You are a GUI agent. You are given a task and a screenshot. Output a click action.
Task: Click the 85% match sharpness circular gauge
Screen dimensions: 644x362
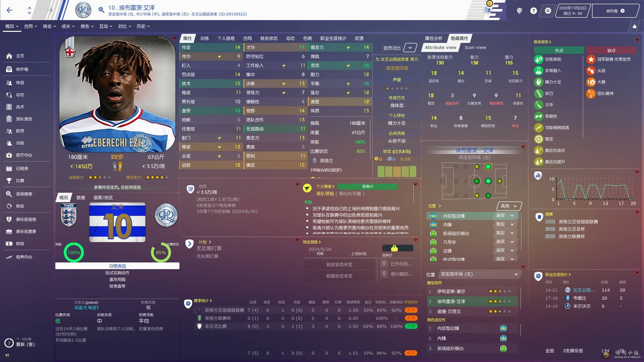coord(161,252)
